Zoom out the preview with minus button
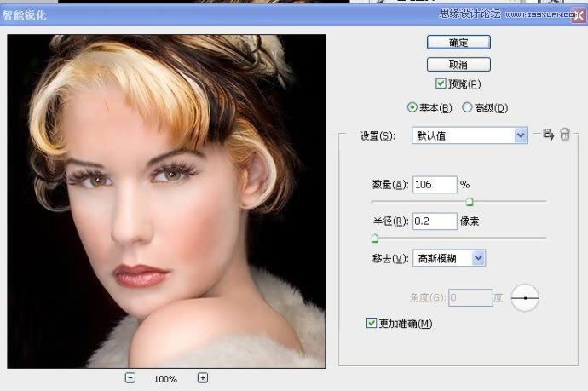Viewport: 588px width, 391px height. (130, 378)
